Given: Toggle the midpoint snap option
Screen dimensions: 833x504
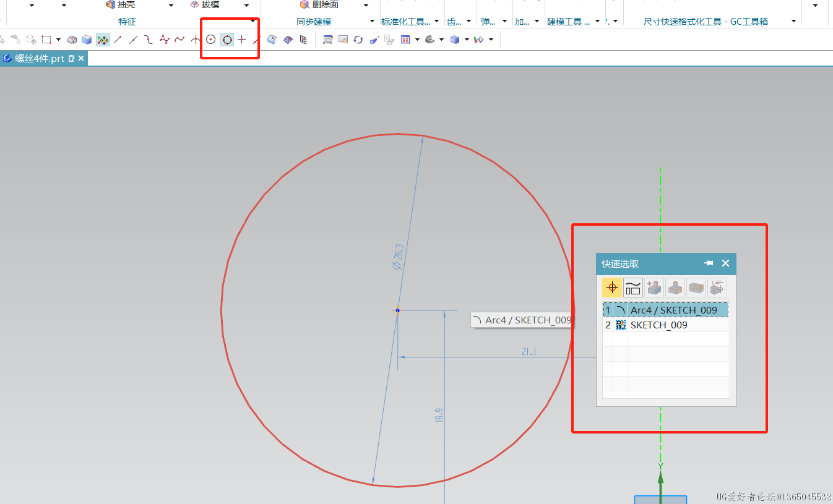Looking at the screenshot, I should 133,40.
